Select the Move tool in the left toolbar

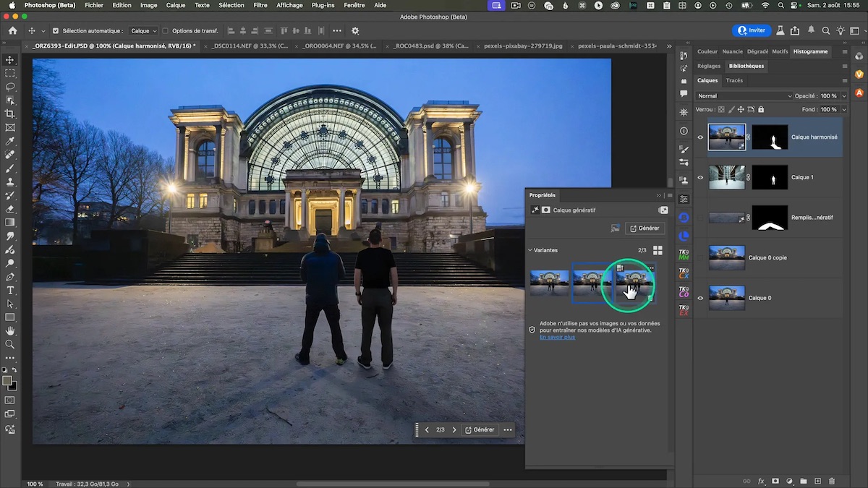click(x=10, y=60)
